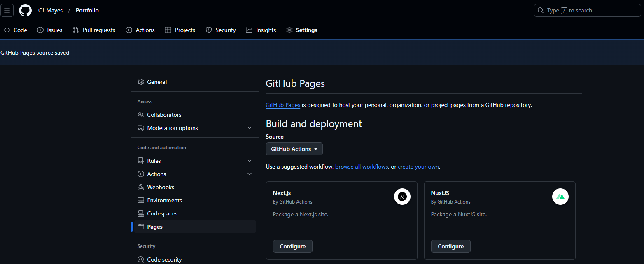Click the Next.js logo icon

[402, 197]
